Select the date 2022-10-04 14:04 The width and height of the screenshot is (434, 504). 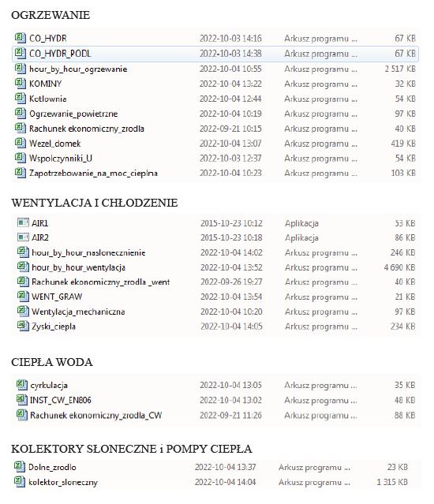pyautogui.click(x=226, y=482)
